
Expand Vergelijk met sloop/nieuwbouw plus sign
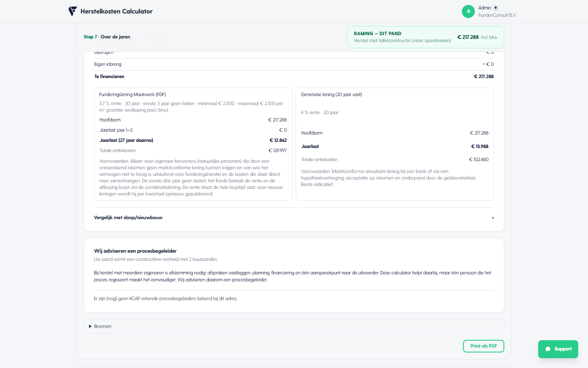pyautogui.click(x=493, y=218)
